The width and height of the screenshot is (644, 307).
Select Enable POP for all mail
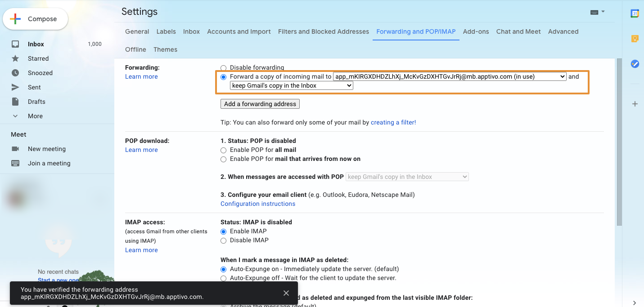(224, 150)
